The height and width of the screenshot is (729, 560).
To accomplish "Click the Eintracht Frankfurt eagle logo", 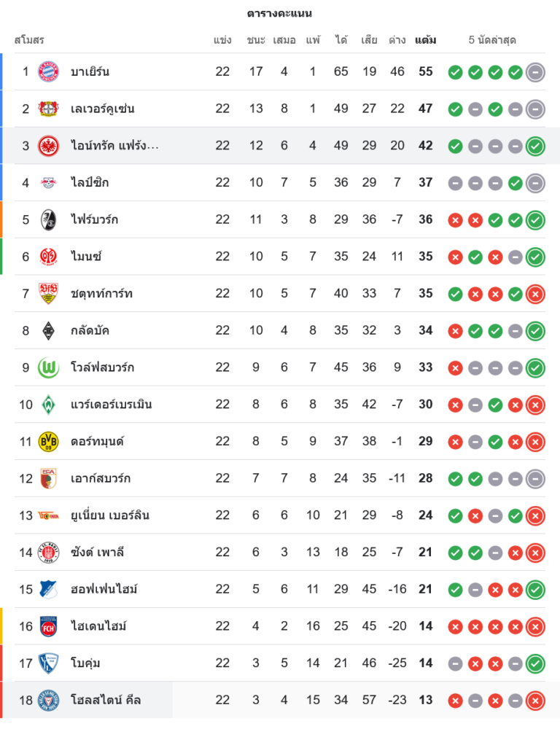I will pyautogui.click(x=48, y=146).
